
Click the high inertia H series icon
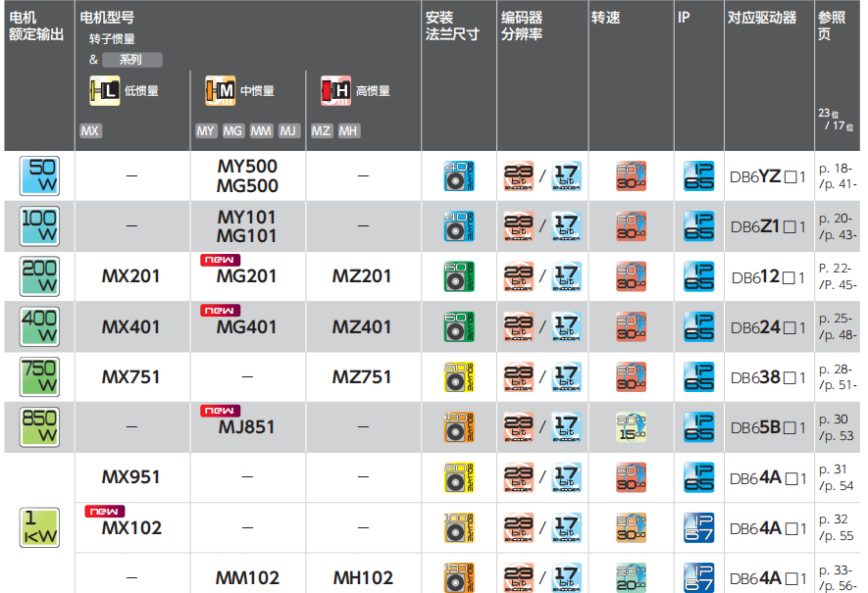click(333, 90)
